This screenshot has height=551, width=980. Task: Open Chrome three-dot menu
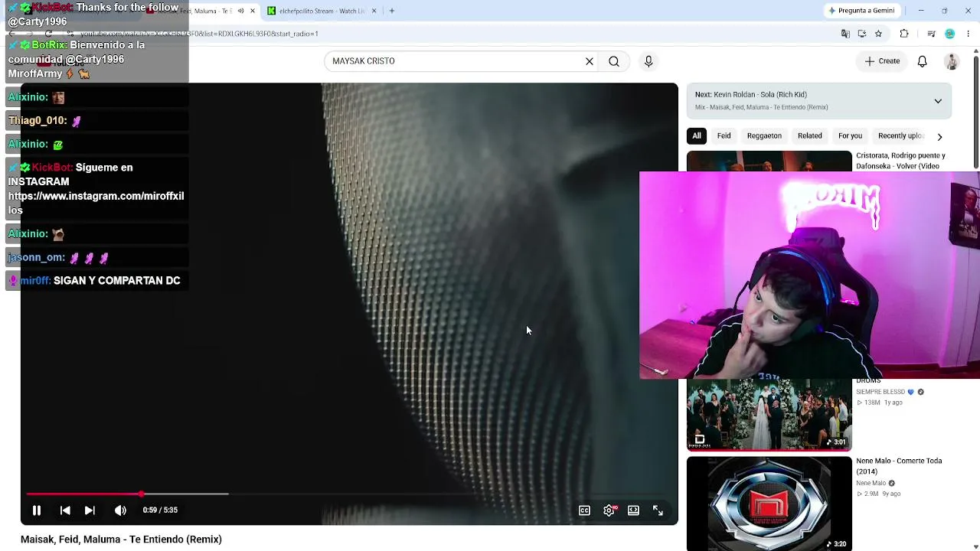click(969, 34)
